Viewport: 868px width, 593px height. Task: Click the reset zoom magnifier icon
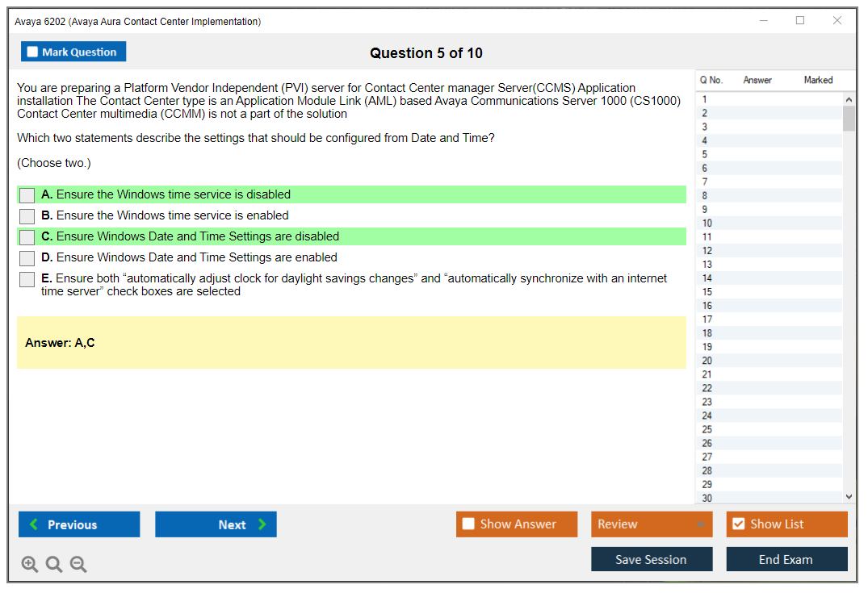click(54, 565)
